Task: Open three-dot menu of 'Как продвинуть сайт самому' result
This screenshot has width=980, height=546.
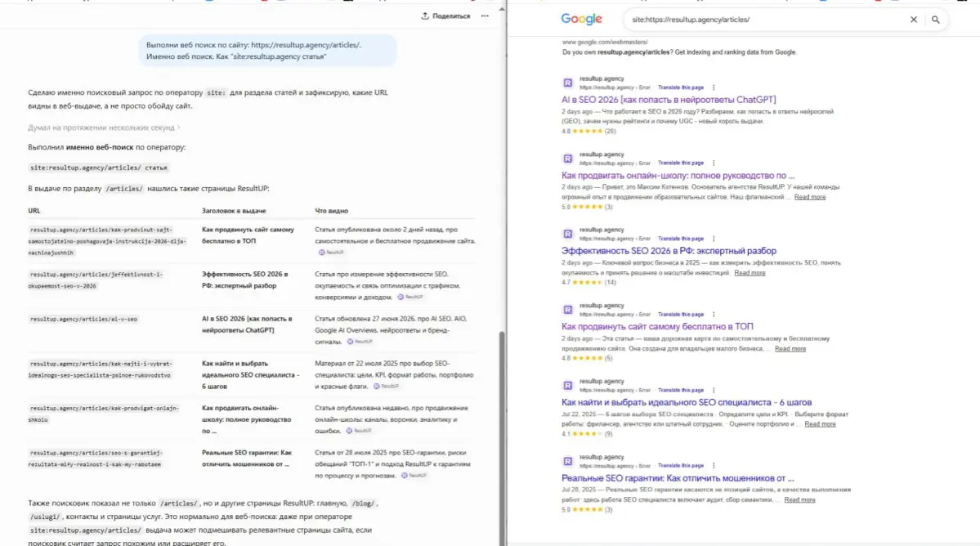Action: [713, 314]
